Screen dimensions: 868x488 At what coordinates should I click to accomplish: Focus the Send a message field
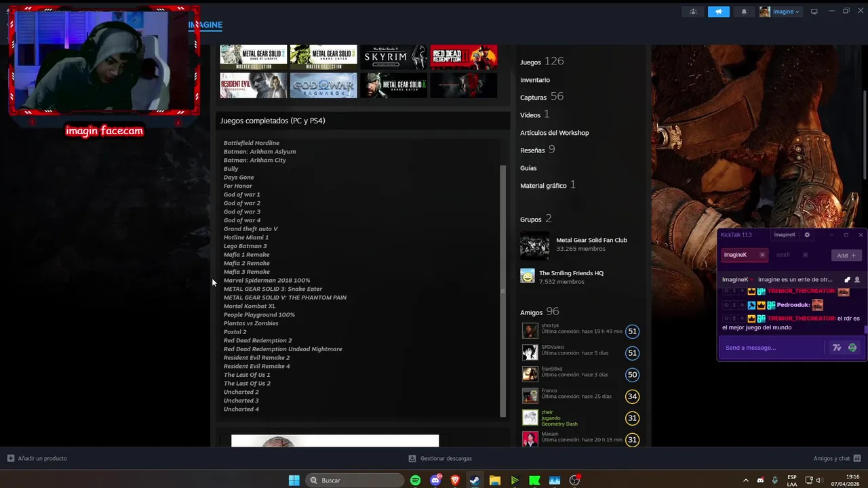[773, 348]
